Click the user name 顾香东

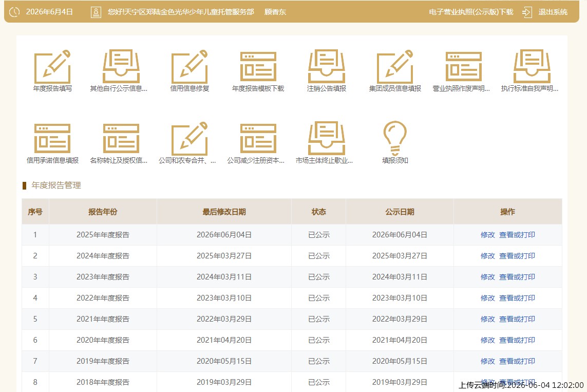pos(275,12)
